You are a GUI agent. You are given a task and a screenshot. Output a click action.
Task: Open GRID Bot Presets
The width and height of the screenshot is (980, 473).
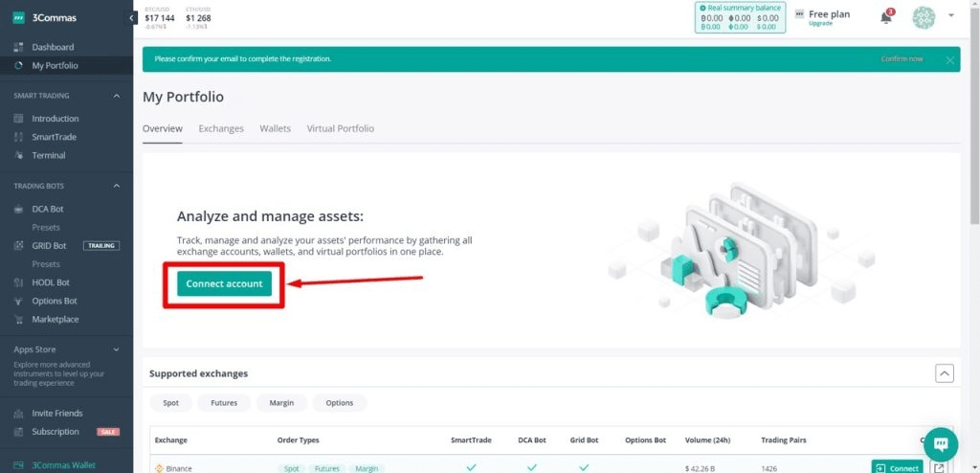pyautogui.click(x=46, y=264)
